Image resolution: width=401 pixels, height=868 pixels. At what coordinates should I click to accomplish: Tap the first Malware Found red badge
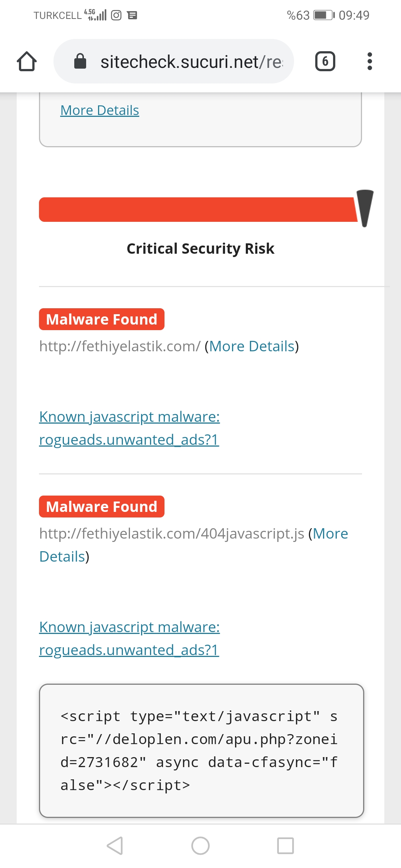tap(102, 319)
